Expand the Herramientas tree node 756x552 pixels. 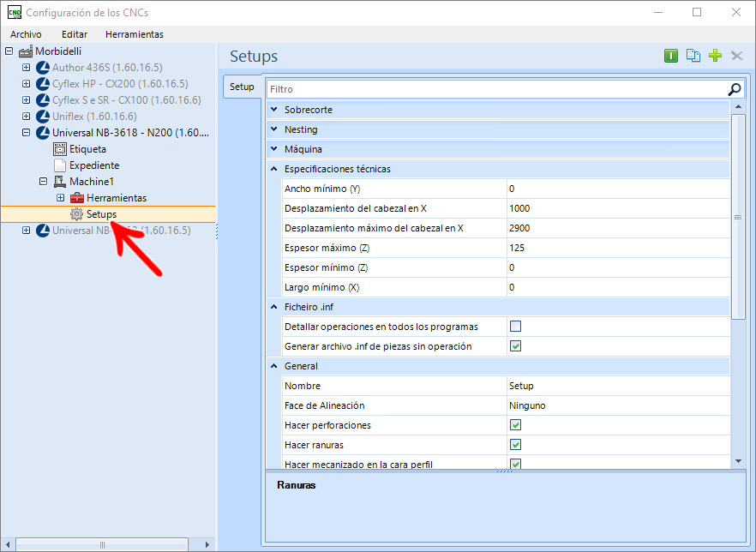click(60, 198)
